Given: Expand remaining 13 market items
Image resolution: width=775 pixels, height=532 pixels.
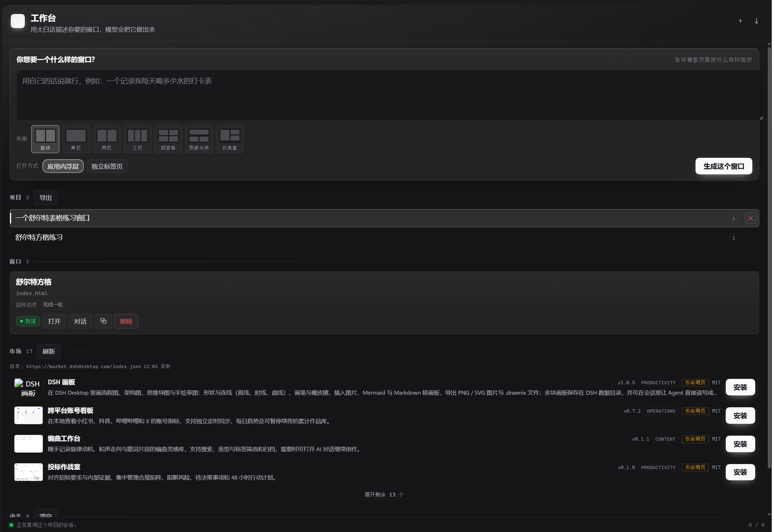Looking at the screenshot, I should tap(384, 495).
